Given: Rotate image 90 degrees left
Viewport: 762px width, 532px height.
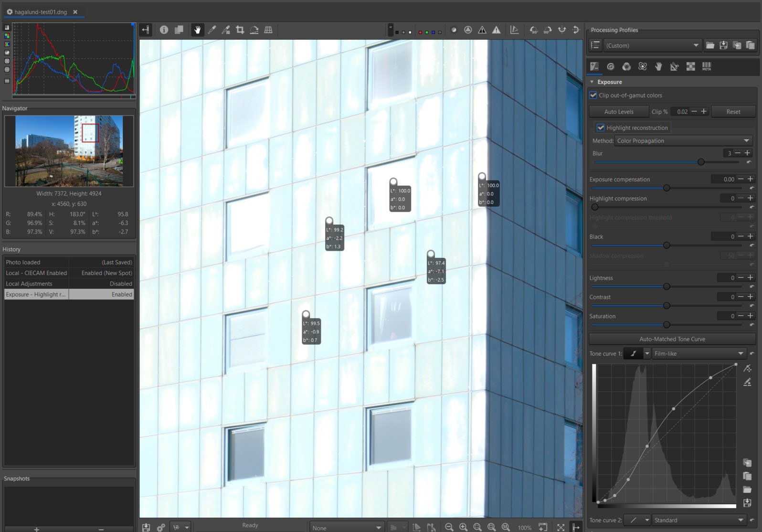Looking at the screenshot, I should click(x=534, y=30).
